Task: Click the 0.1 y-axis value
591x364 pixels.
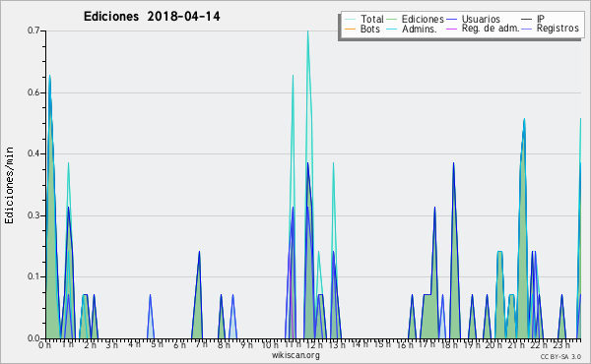Action: coord(33,277)
